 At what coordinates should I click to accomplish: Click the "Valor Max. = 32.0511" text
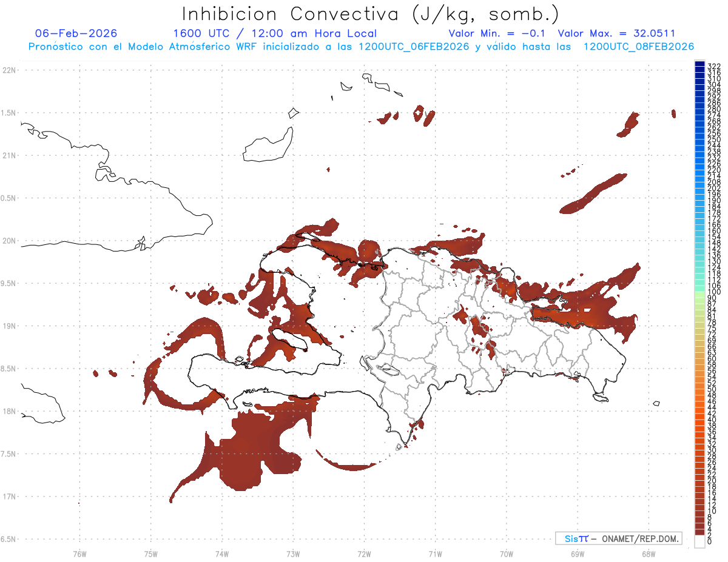click(x=616, y=33)
